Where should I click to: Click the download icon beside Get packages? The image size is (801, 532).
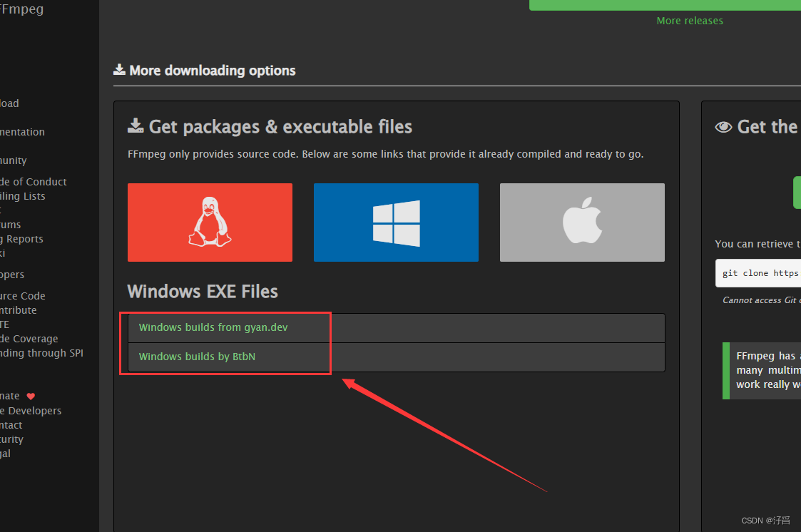click(x=136, y=126)
